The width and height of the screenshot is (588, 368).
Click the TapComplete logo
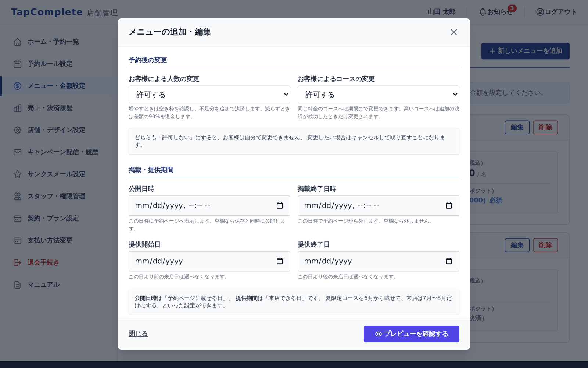click(x=47, y=12)
